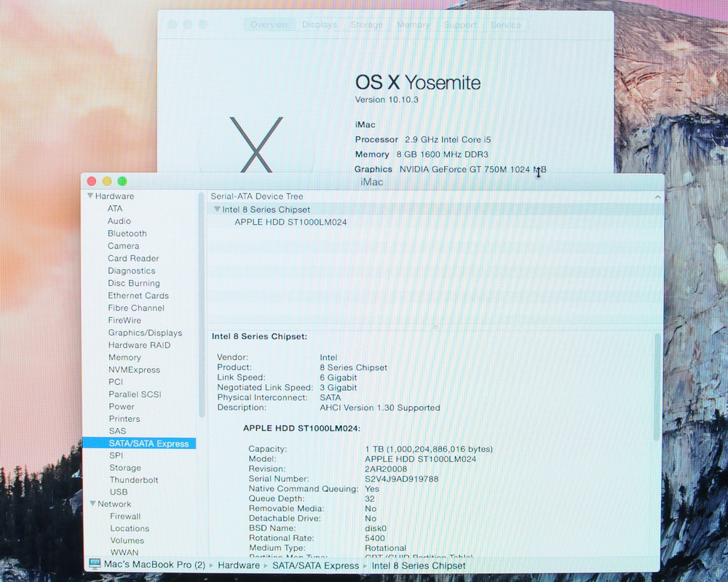The image size is (728, 582).
Task: Select the APPLE HDD ST1000LM024 tree row
Action: [290, 222]
